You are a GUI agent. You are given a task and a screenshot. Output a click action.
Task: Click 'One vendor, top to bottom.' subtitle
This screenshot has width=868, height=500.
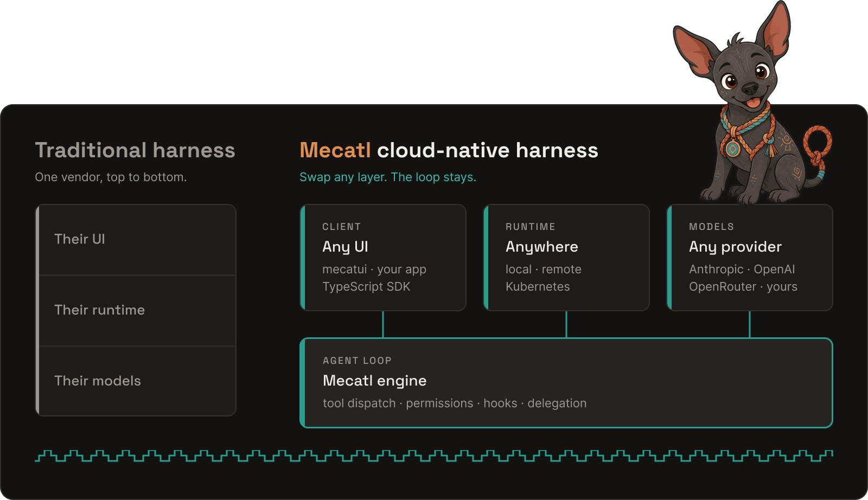click(111, 177)
